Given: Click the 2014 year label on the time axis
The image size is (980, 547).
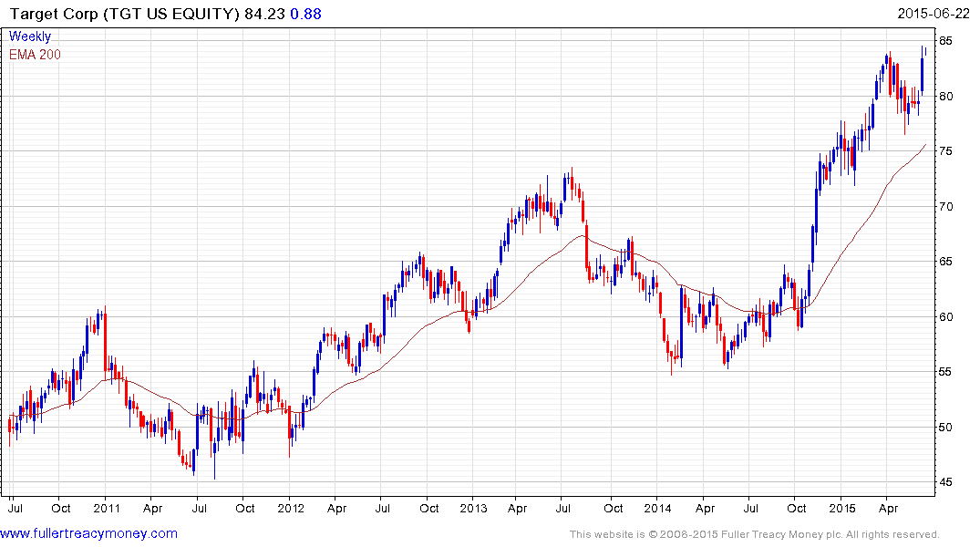Looking at the screenshot, I should (x=657, y=508).
